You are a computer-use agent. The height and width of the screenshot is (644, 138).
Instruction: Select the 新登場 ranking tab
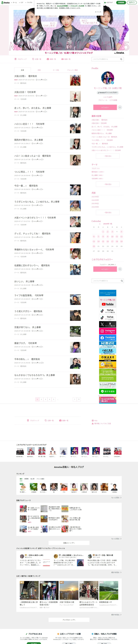coord(26,479)
